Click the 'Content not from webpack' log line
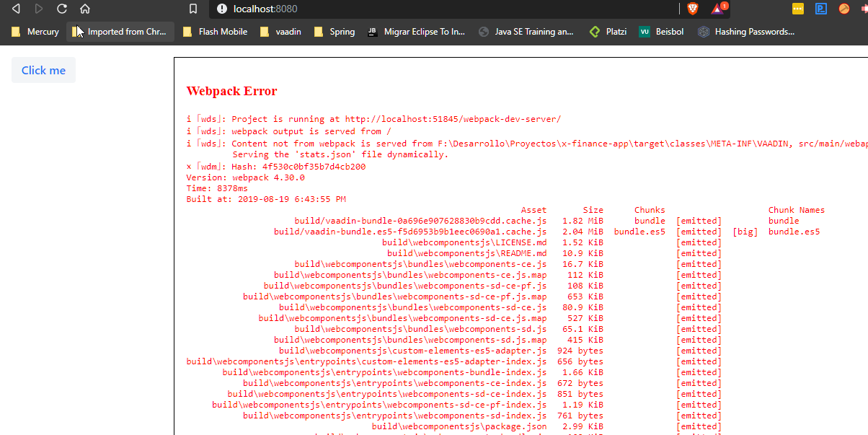Screen dimensions: 868x435 (x=527, y=144)
